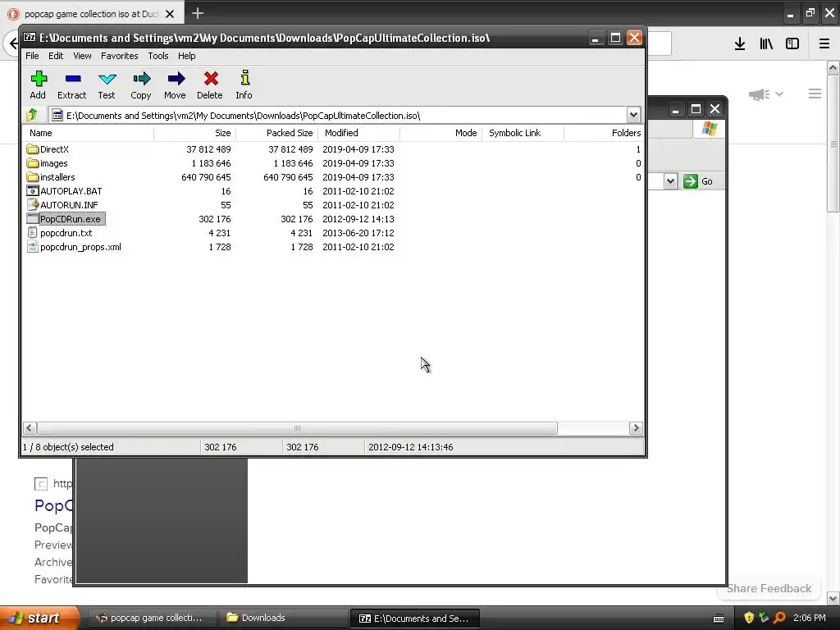
Task: Click the yellow security shield tray icon
Action: pos(749,618)
